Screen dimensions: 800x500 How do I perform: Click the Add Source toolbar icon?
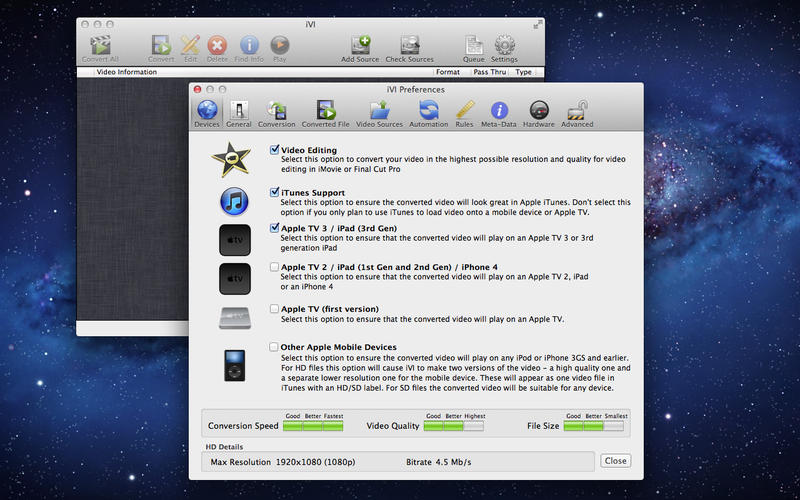[360, 46]
